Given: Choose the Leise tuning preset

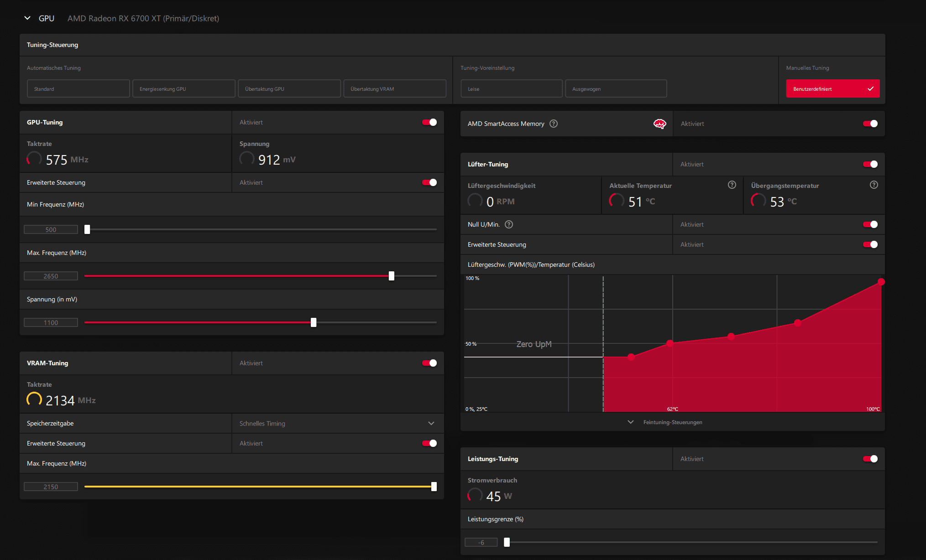Looking at the screenshot, I should (511, 89).
